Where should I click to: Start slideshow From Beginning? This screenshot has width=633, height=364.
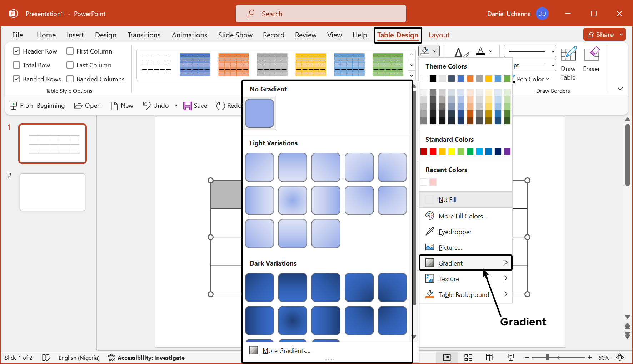[x=37, y=106]
